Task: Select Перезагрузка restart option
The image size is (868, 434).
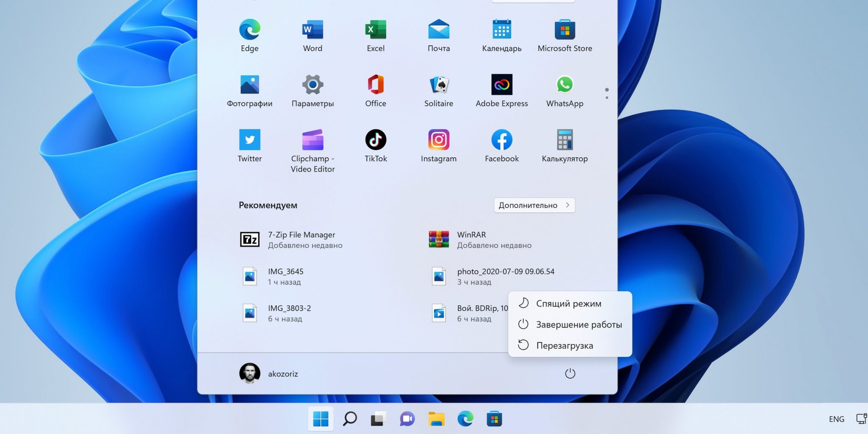Action: 564,345
